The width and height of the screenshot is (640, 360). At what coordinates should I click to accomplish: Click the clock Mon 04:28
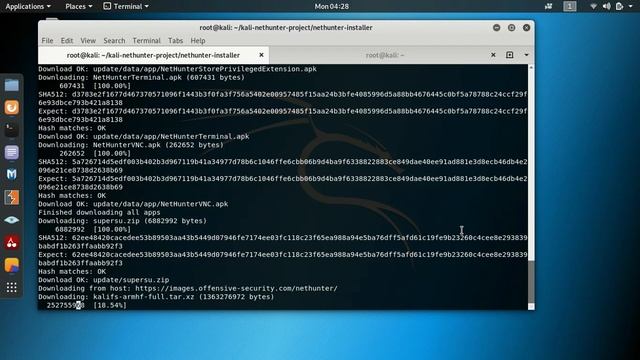[331, 6]
